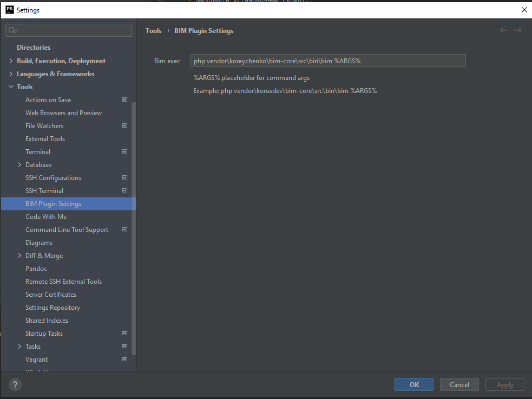Open the Tools breadcrumb item
The height and width of the screenshot is (399, 532).
153,30
